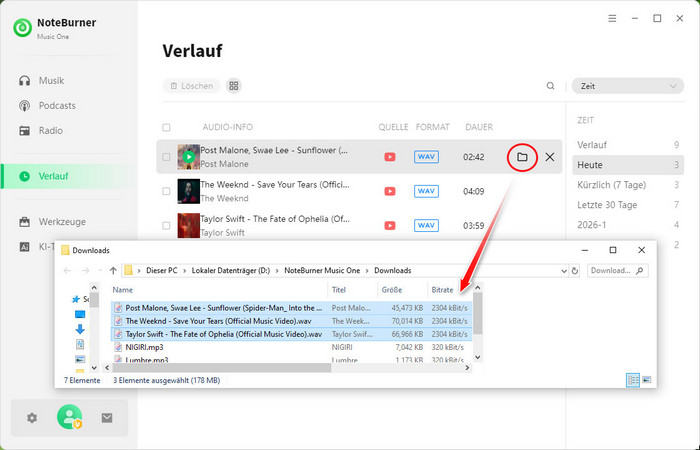Select The Weeknd Save Your Tears wav file
The height and width of the screenshot is (450, 700).
[x=292, y=321]
